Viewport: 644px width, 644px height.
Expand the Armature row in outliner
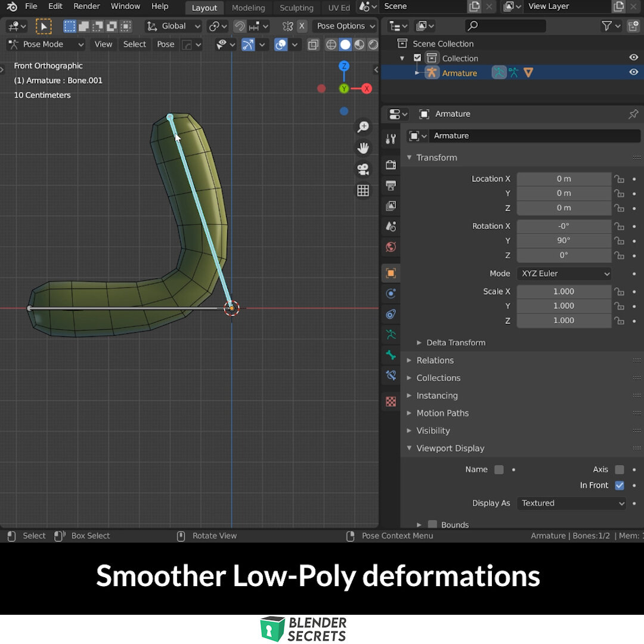417,73
